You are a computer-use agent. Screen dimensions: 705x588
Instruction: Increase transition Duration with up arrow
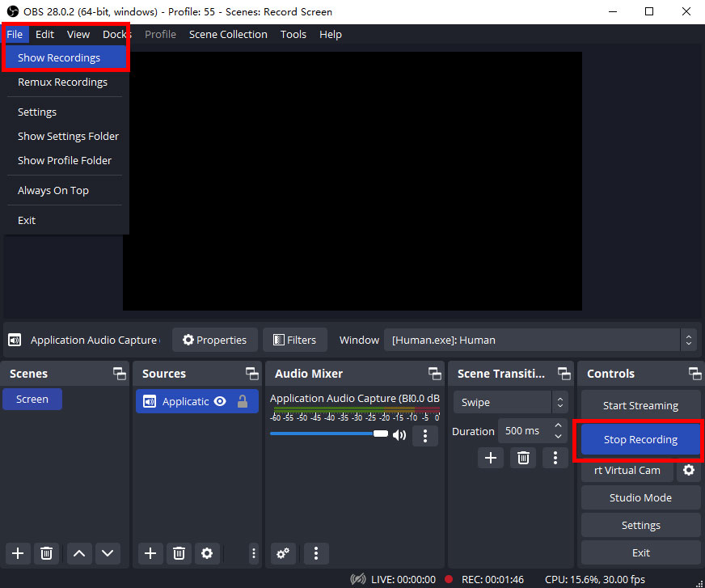pos(558,425)
